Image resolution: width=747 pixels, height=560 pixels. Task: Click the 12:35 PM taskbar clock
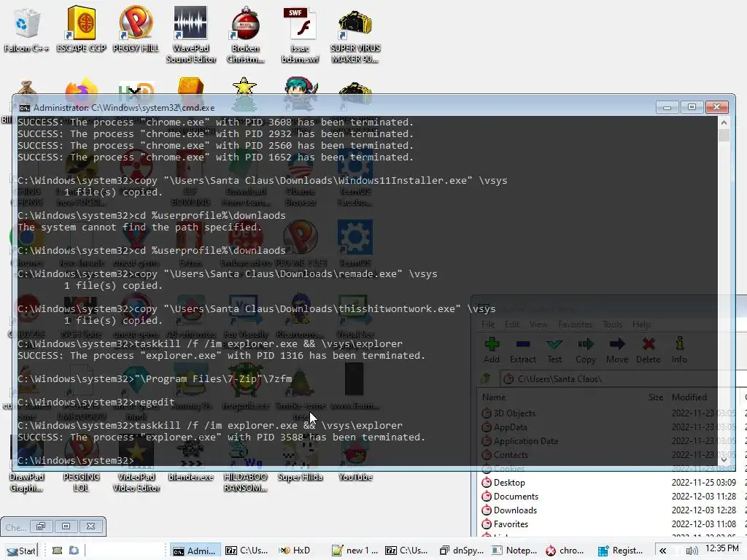tap(721, 548)
